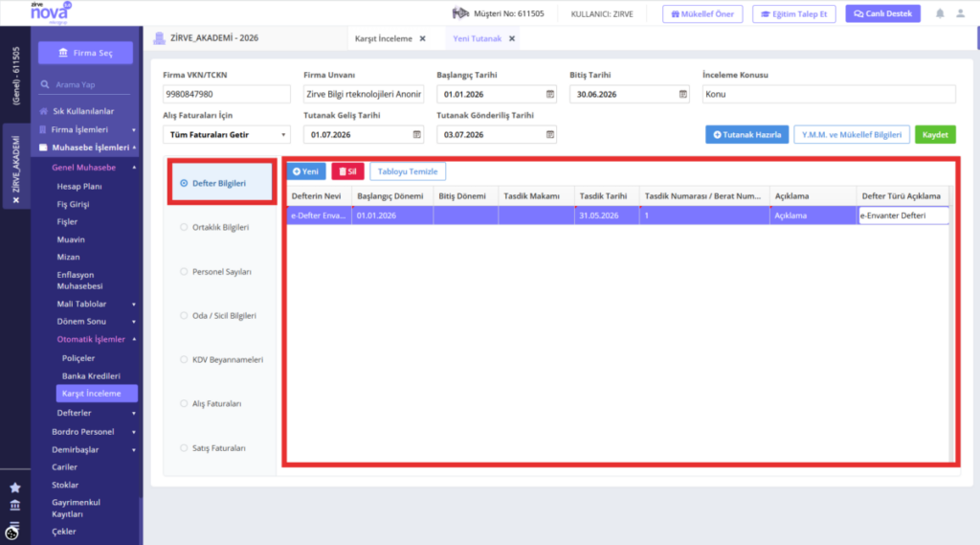Add new row with Yeni button
980x545 pixels.
point(305,171)
